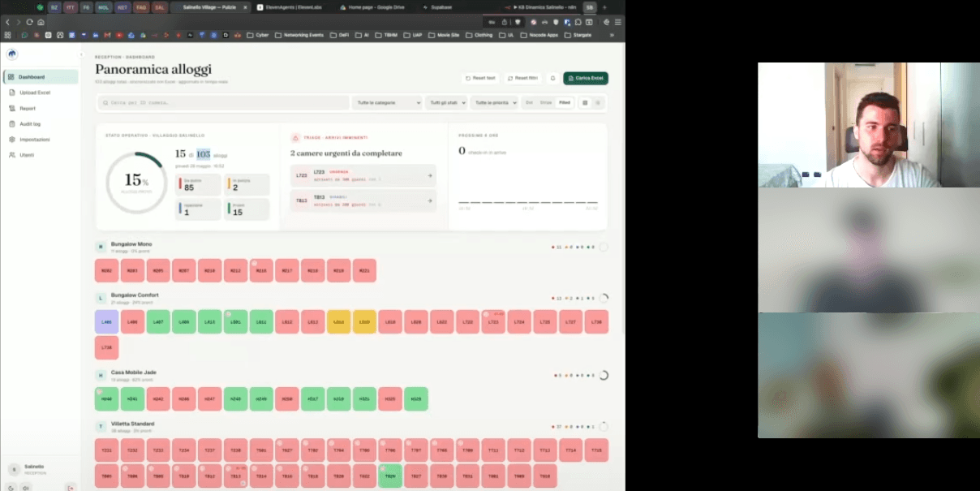The width and height of the screenshot is (980, 491).
Task: Click the In pulizia 2 stat card
Action: tap(247, 185)
